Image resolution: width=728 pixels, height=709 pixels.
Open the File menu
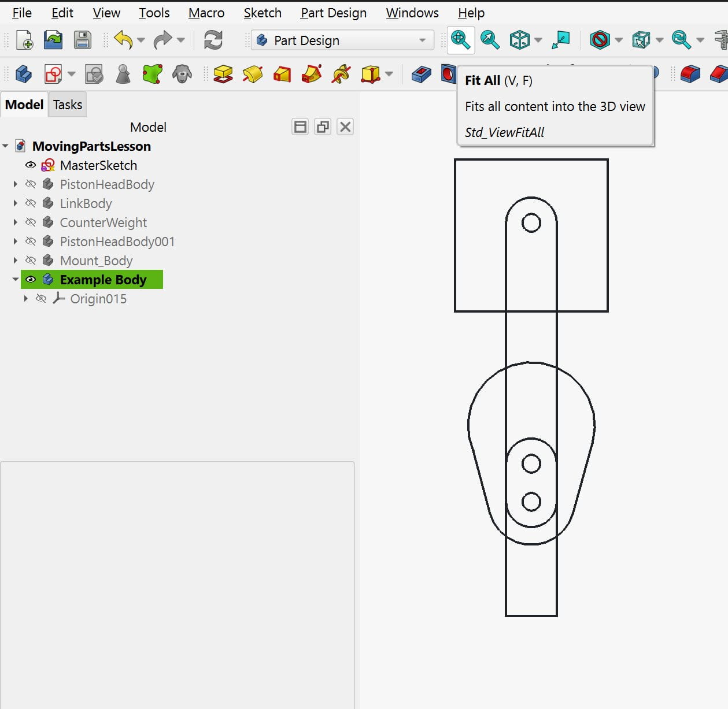pyautogui.click(x=22, y=13)
